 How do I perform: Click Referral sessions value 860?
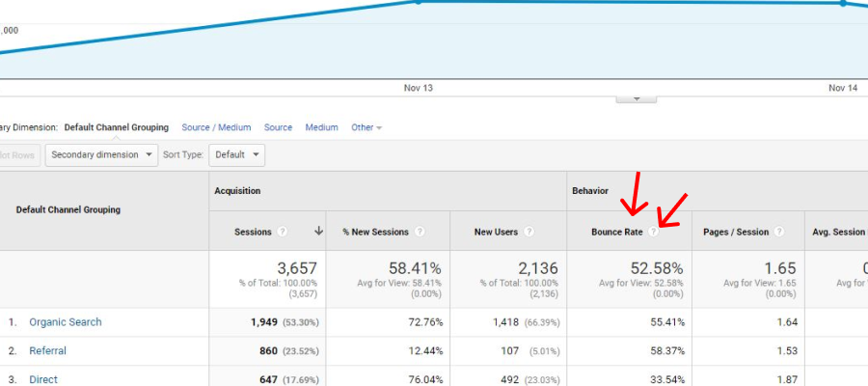click(268, 350)
